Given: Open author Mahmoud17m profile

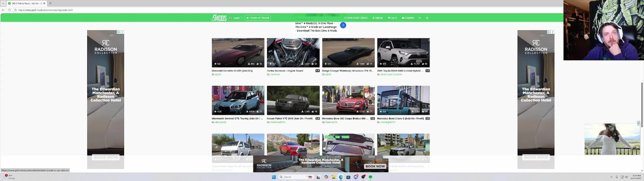Looking at the screenshot, I should tap(278, 122).
